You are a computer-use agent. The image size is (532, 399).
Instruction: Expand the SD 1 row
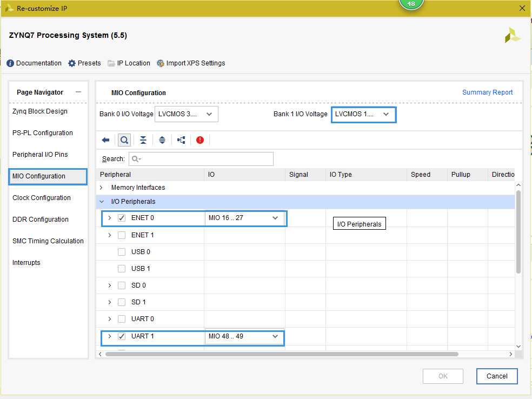pyautogui.click(x=110, y=302)
